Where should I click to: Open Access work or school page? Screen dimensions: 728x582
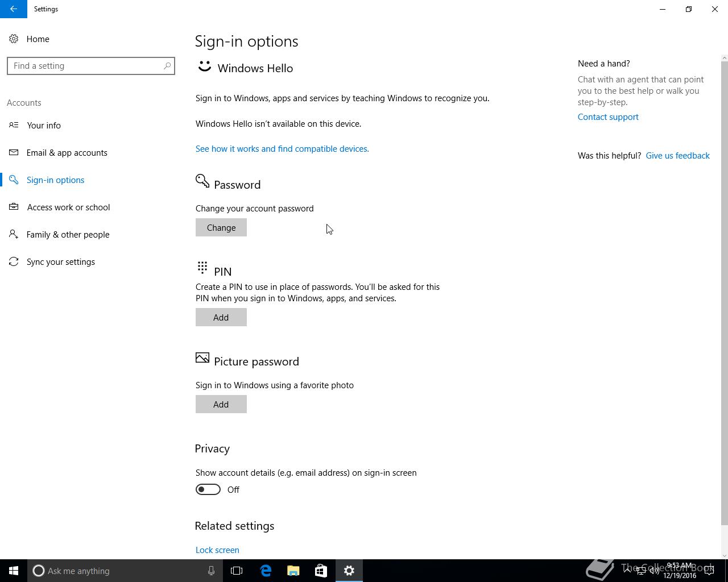point(69,207)
